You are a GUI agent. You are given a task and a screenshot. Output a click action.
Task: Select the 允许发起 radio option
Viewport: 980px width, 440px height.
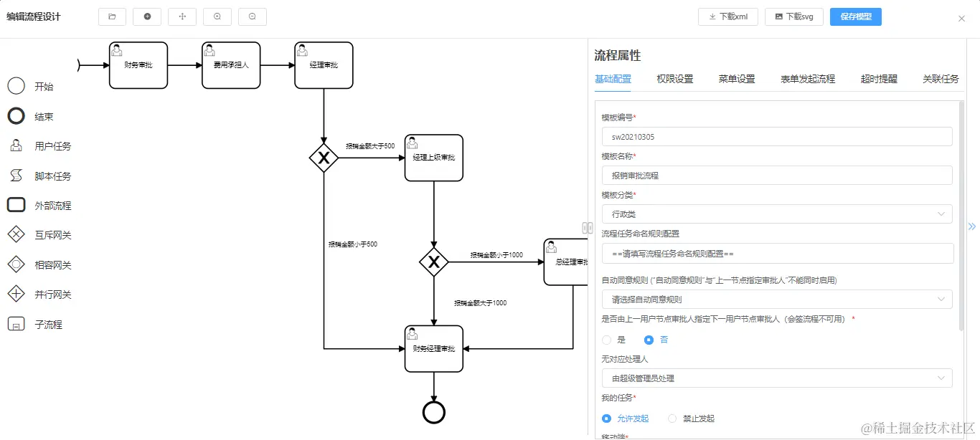pos(608,418)
